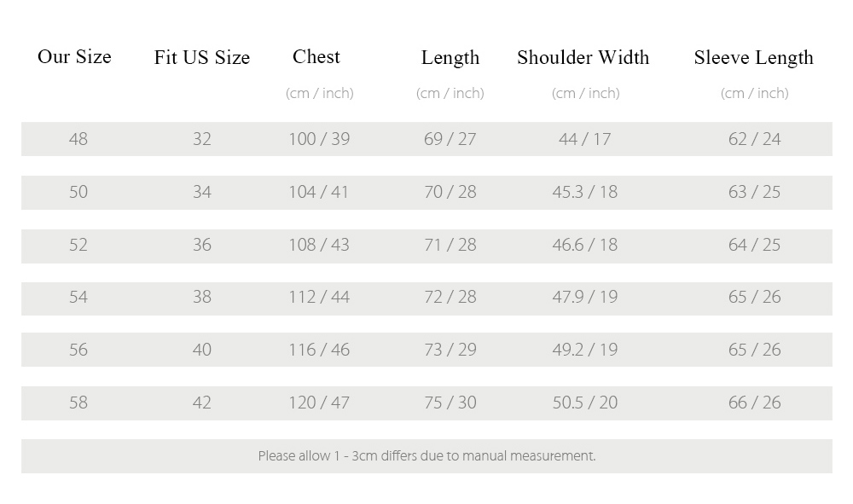Click the manual measurement note text
Viewport: 853px width, 504px height.
coord(427,455)
